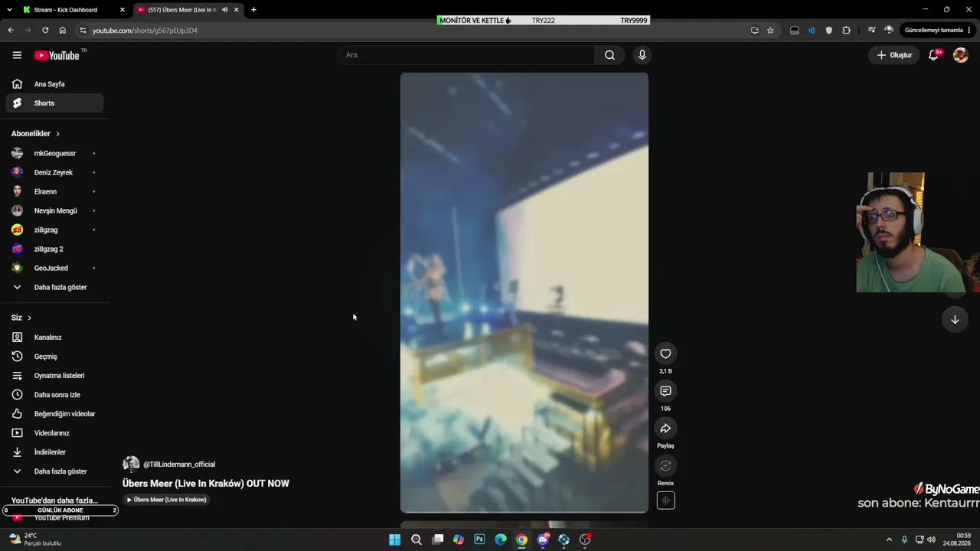Click the Ara search input field
The height and width of the screenshot is (551, 980).
pyautogui.click(x=466, y=55)
